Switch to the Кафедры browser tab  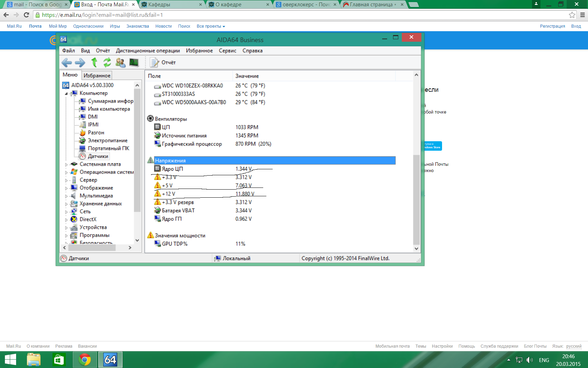click(x=171, y=5)
